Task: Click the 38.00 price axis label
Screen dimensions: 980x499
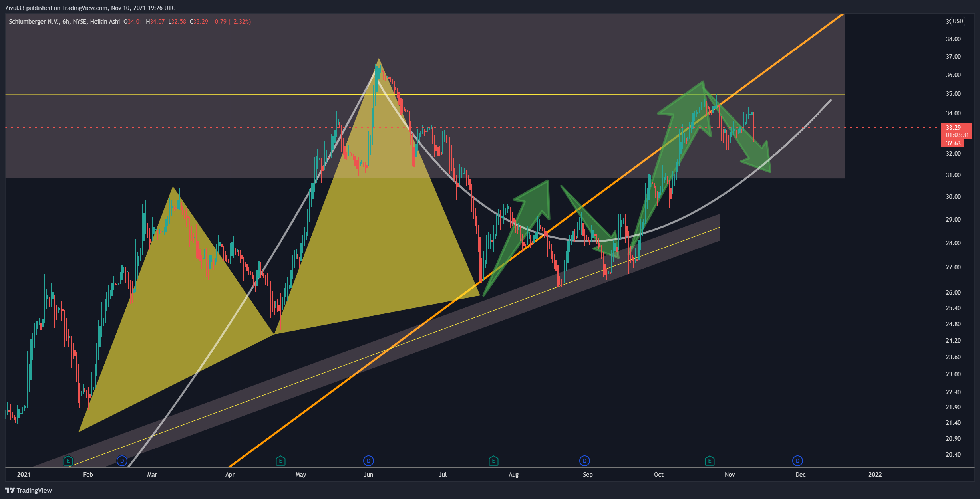Action: coord(953,39)
